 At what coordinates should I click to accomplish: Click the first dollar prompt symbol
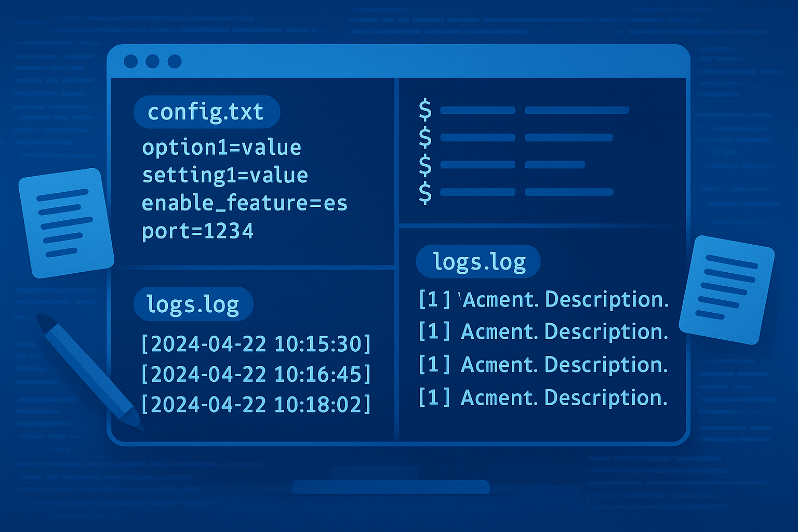(425, 110)
